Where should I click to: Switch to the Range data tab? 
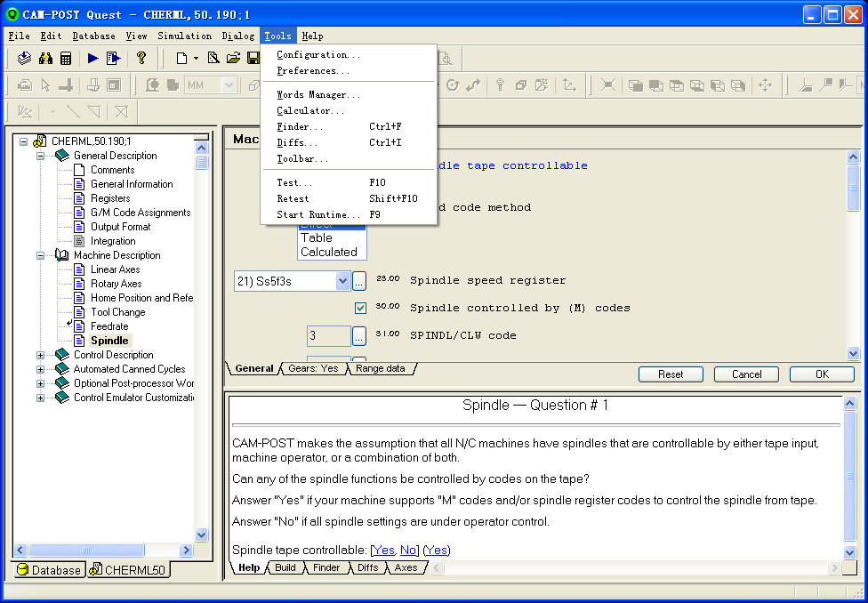pos(381,368)
